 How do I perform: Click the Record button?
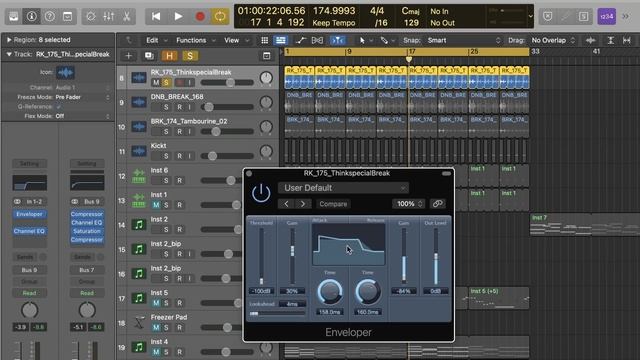pos(200,16)
